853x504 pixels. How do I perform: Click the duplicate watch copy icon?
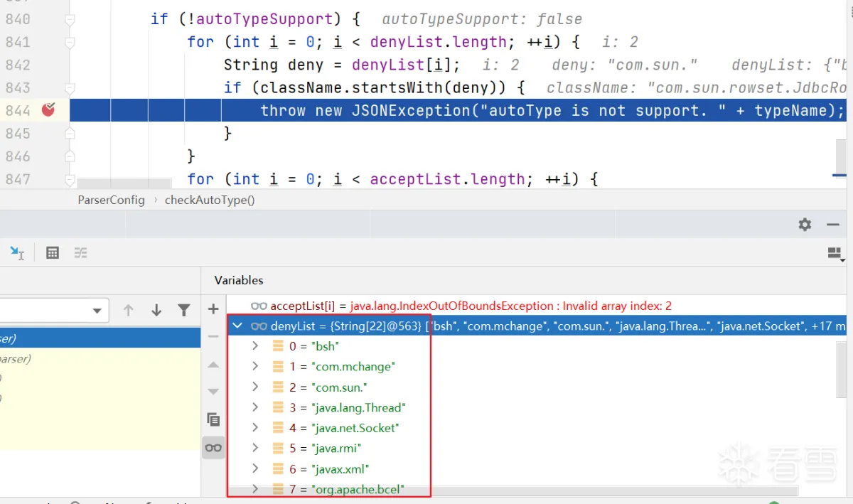point(213,419)
